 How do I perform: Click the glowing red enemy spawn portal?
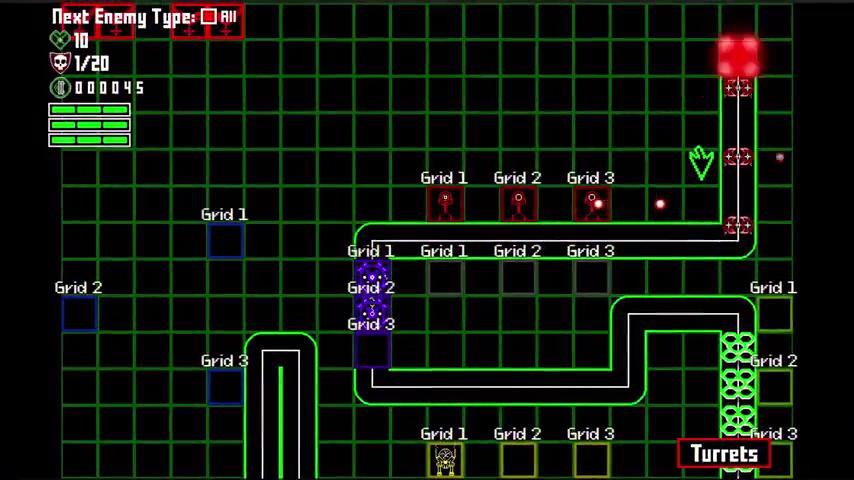pos(738,55)
